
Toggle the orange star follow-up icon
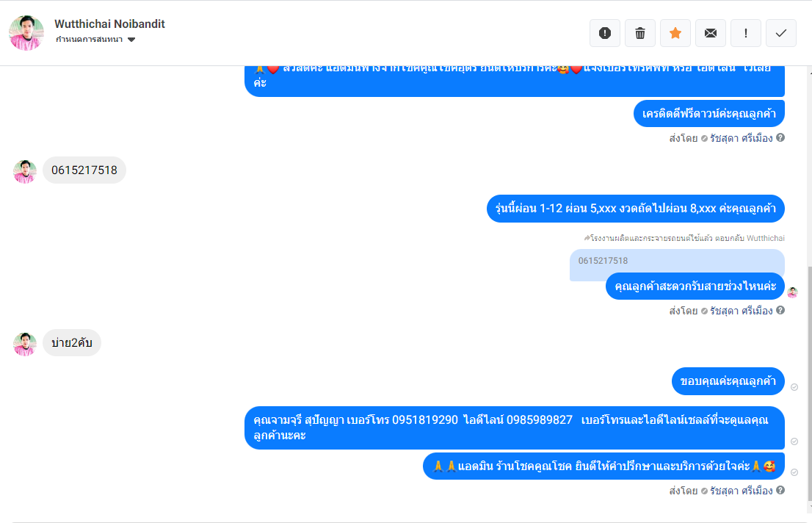pos(675,33)
